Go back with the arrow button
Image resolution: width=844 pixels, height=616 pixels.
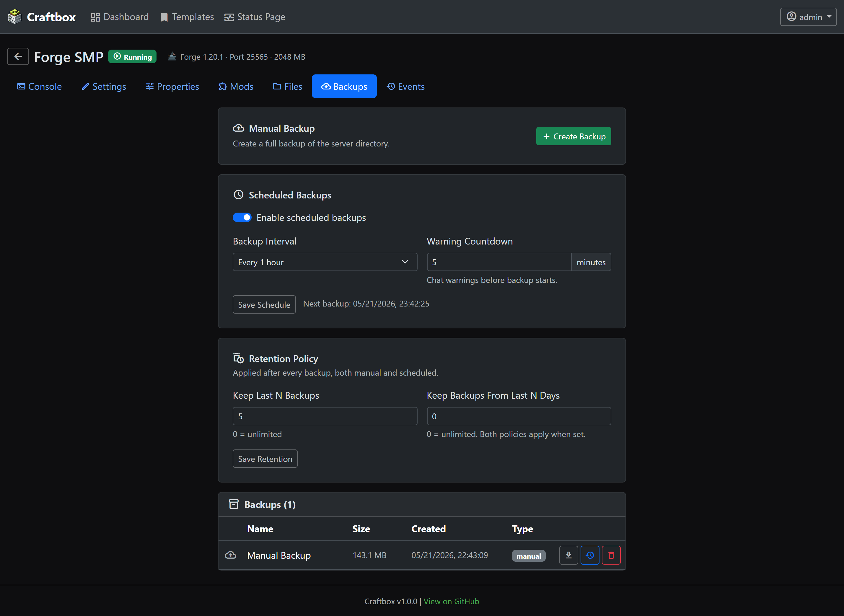coord(18,56)
